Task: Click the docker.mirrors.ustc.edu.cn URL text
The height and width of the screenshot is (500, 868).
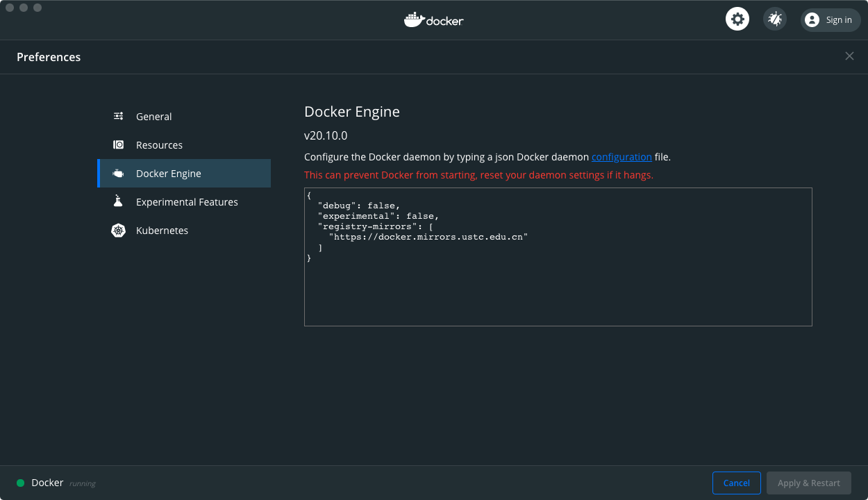Action: (x=428, y=237)
